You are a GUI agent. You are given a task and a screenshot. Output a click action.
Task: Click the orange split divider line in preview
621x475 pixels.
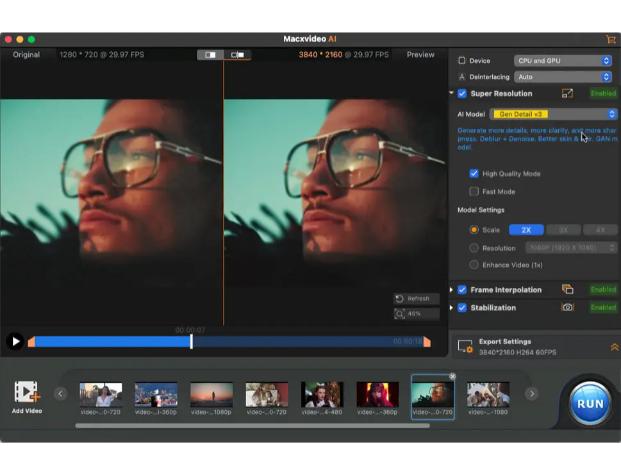click(x=223, y=194)
